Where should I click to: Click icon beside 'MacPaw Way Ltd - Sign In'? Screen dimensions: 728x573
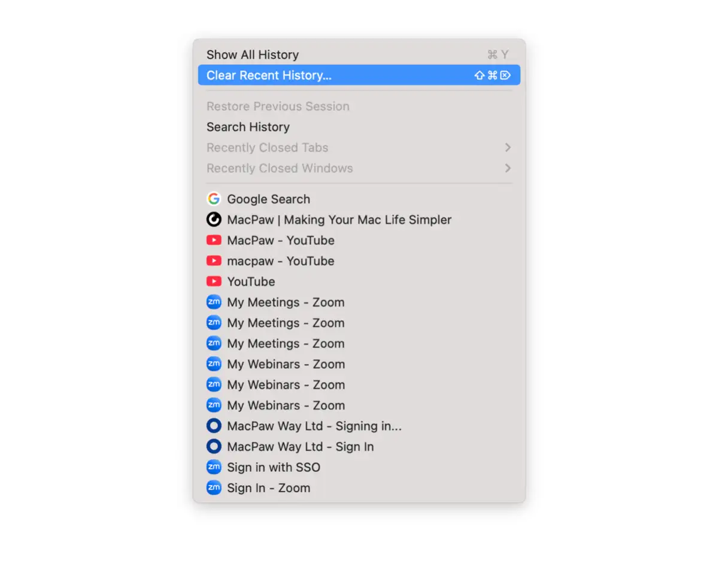[214, 447]
